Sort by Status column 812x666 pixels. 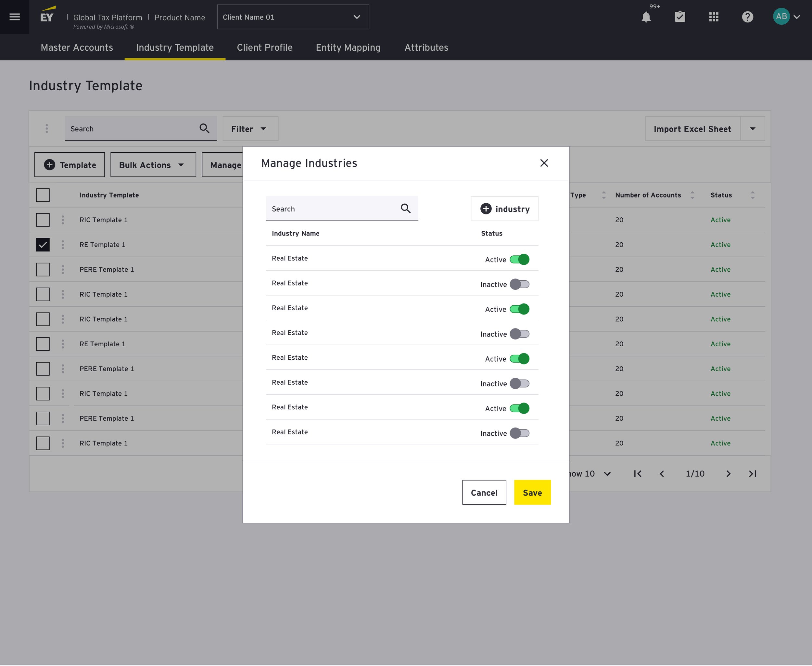pyautogui.click(x=753, y=195)
